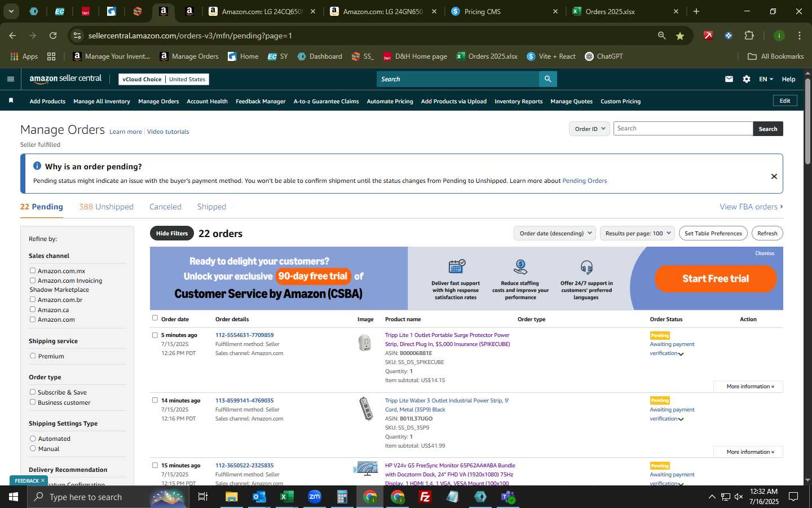Open Excel from the taskbar
The height and width of the screenshot is (508, 812).
point(286,497)
